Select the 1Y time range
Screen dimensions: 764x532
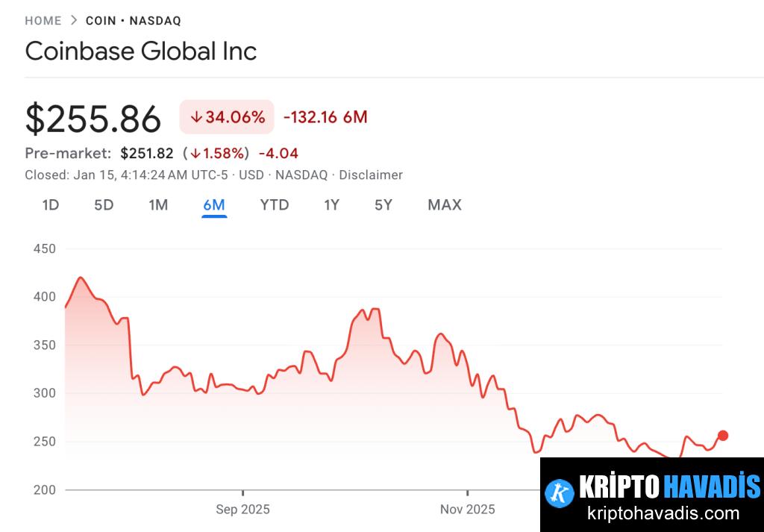[x=331, y=204]
